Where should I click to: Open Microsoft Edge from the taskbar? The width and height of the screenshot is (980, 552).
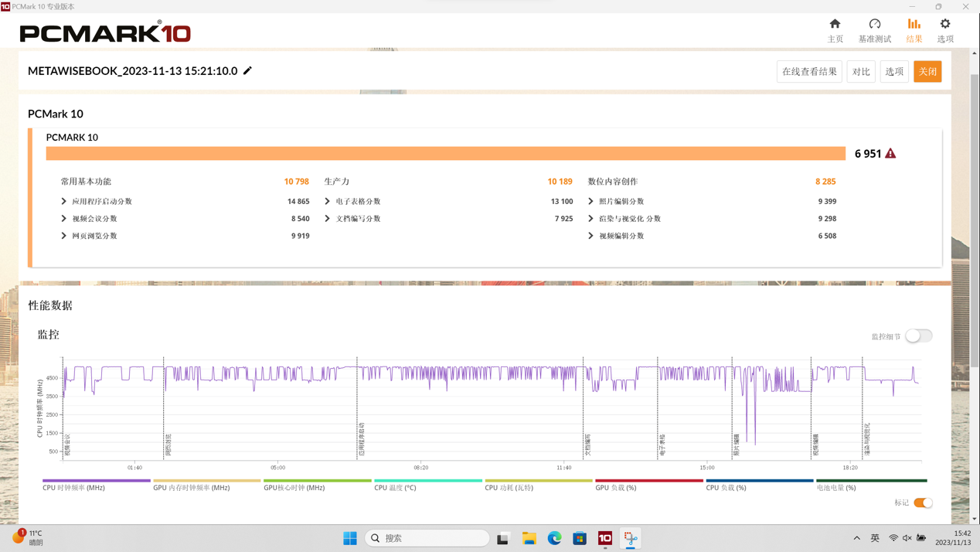pos(554,538)
